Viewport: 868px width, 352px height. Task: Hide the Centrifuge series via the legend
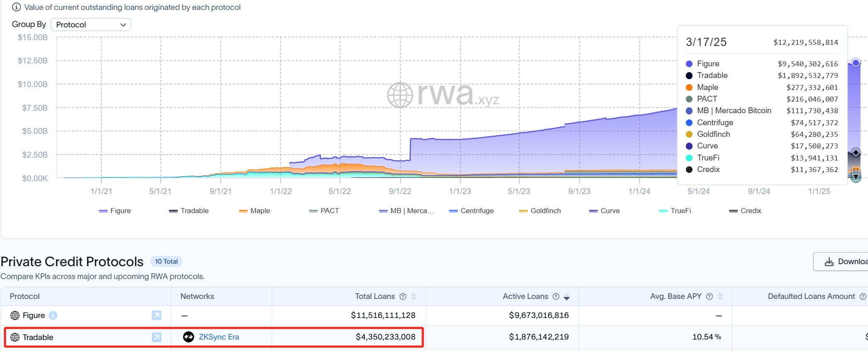(x=471, y=211)
